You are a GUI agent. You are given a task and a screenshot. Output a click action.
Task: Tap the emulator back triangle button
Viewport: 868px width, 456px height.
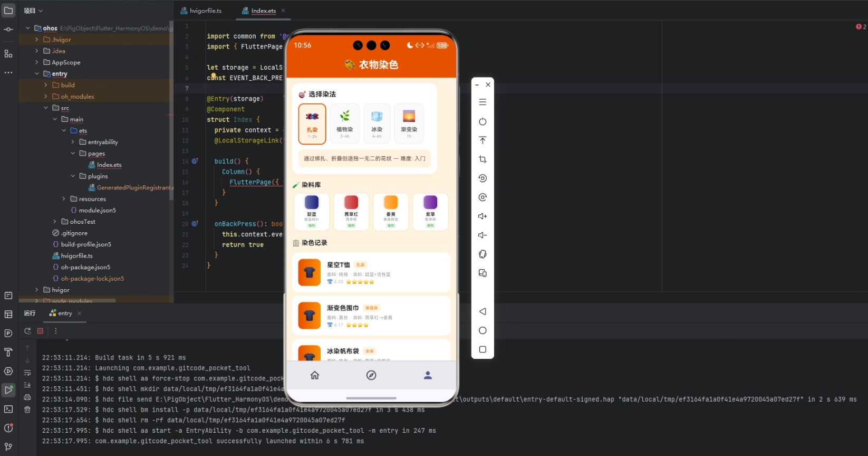(483, 311)
